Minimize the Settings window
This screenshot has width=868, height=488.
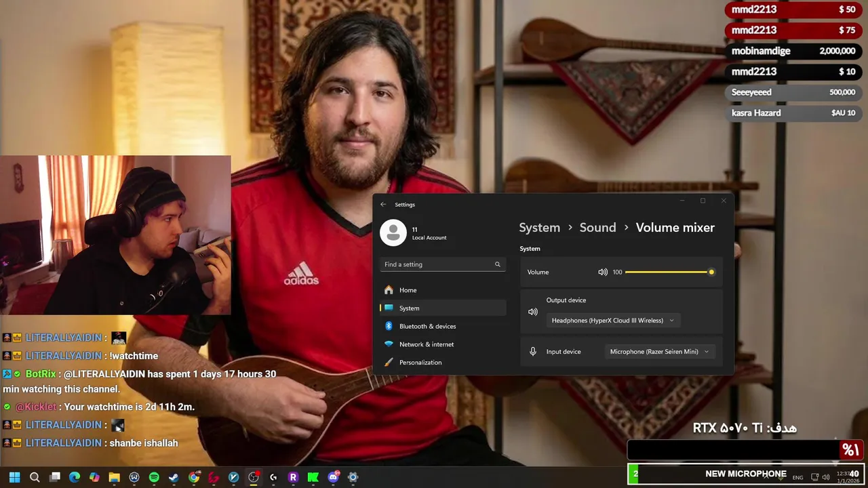[x=682, y=201]
